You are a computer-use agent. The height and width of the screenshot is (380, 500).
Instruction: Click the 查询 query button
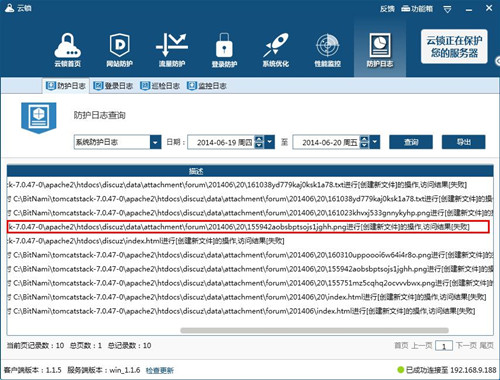click(x=411, y=142)
